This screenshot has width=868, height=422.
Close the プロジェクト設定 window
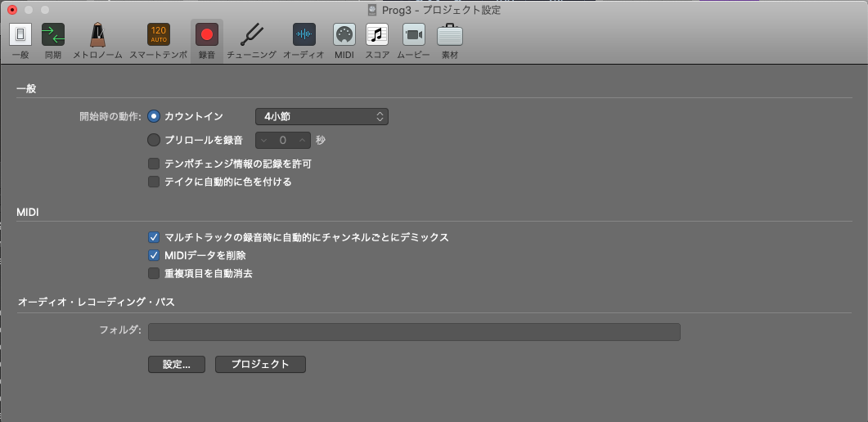click(x=12, y=10)
